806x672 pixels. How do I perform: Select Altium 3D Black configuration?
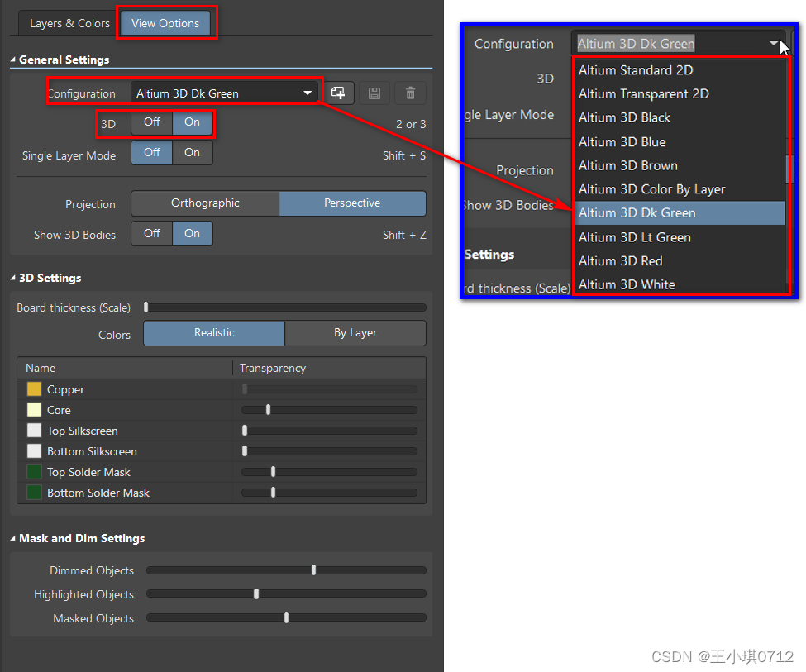680,117
